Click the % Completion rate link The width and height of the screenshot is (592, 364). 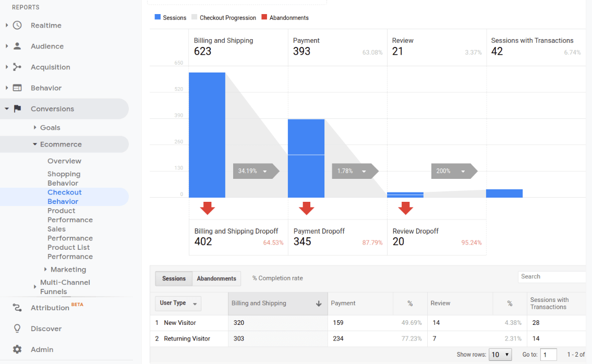pos(277,278)
